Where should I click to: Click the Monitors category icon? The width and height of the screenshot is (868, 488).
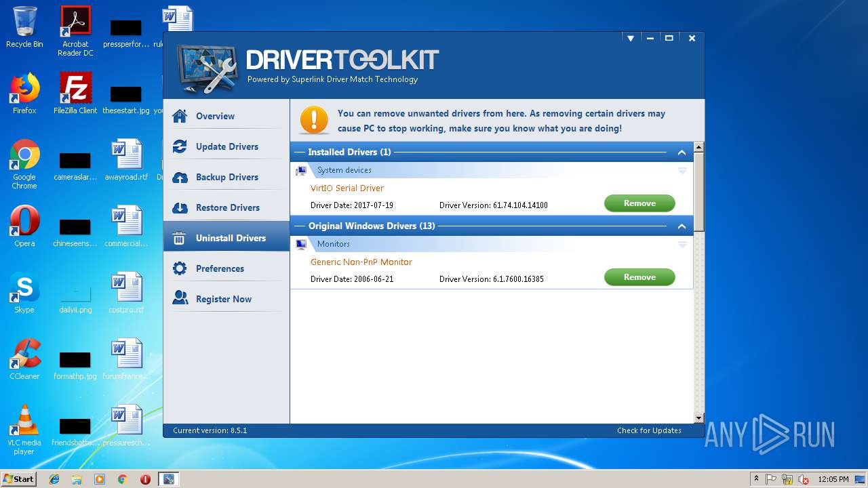click(x=301, y=245)
